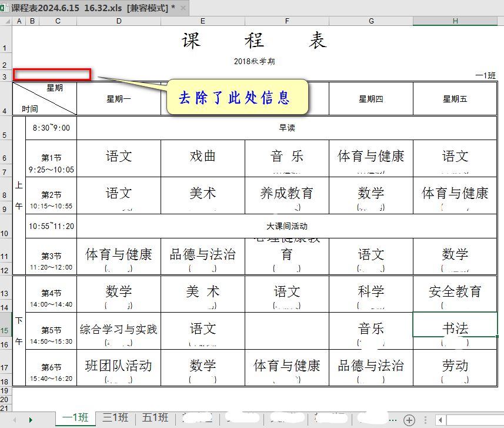Click the horizontal scrollbar track

tap(473, 420)
